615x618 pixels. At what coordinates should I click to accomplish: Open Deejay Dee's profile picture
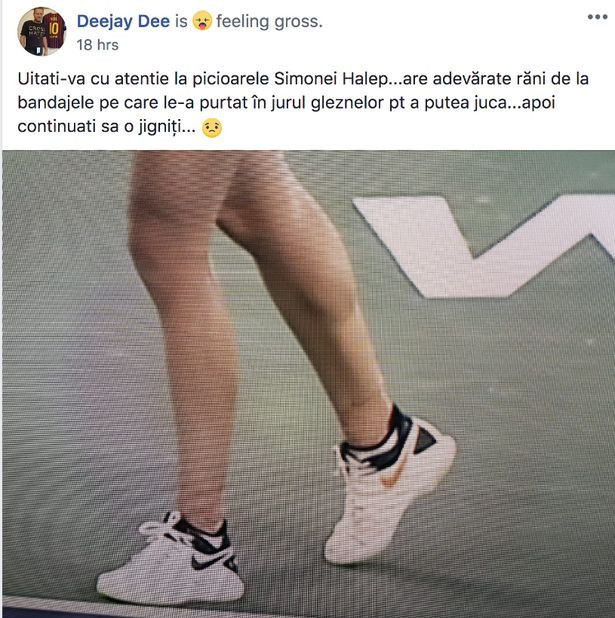41,32
